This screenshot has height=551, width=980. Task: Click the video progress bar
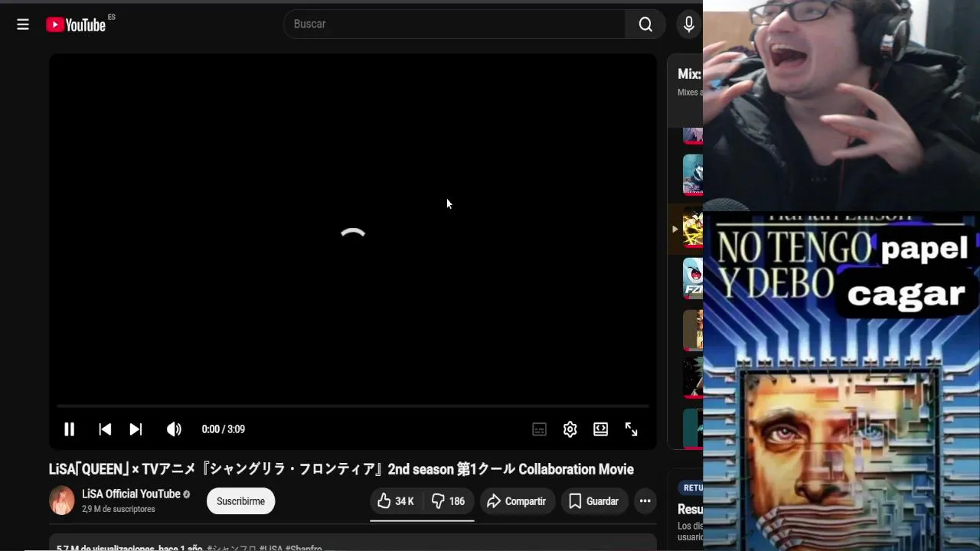tap(353, 406)
